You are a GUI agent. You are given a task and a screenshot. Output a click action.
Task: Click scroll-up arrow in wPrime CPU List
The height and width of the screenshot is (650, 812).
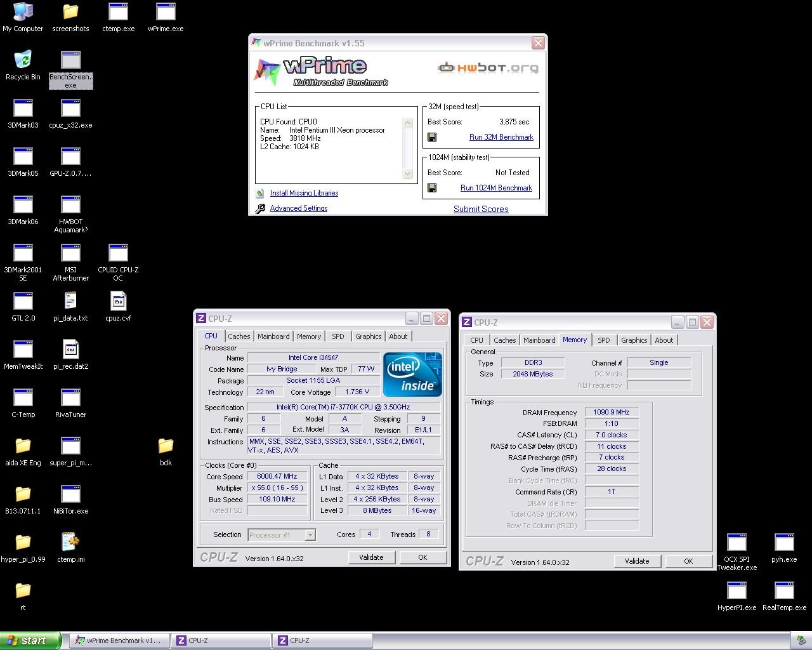pyautogui.click(x=408, y=123)
